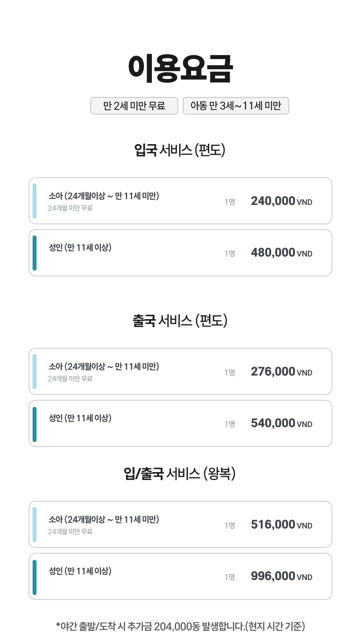Click the '아동 만 3세~11세 미만' badge
This screenshot has width=361, height=644.
(236, 106)
